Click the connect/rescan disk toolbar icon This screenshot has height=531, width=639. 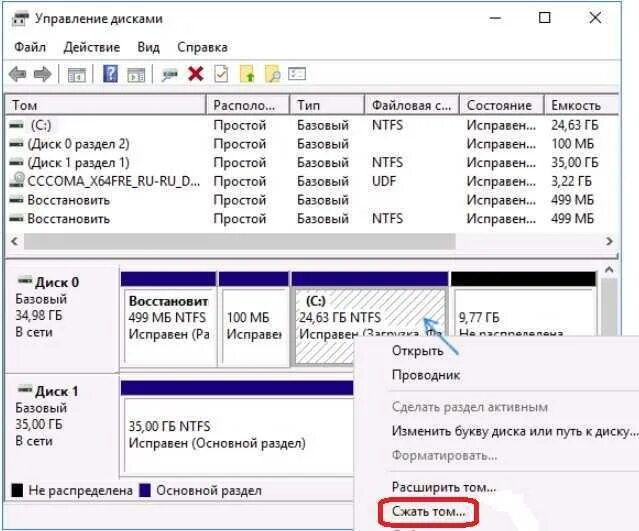click(x=170, y=75)
